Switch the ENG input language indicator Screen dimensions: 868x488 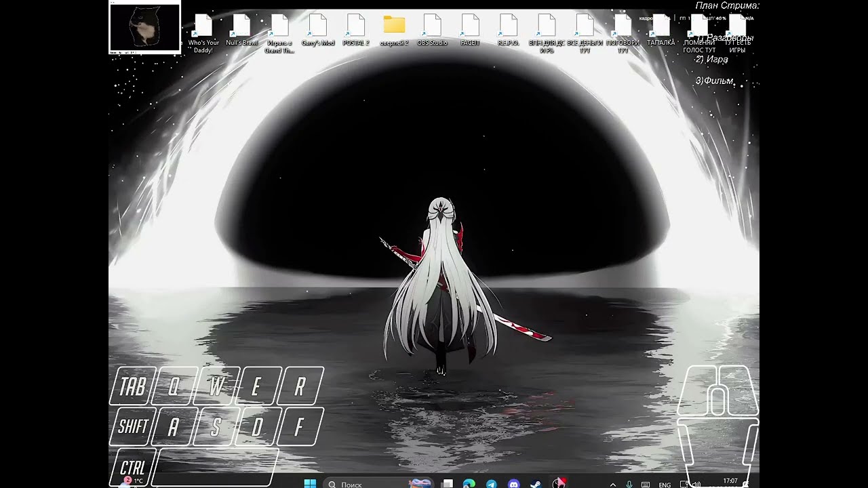point(665,485)
